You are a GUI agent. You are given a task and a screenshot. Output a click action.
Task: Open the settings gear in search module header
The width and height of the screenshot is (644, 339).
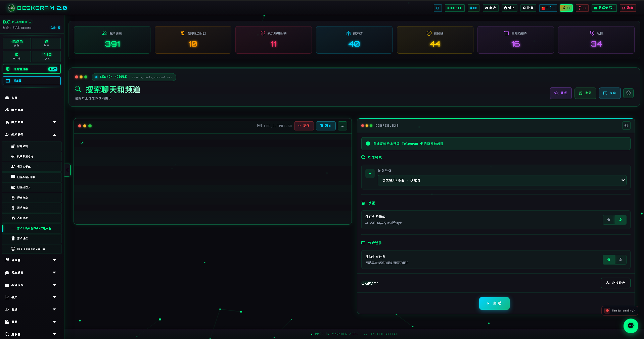pos(628,93)
